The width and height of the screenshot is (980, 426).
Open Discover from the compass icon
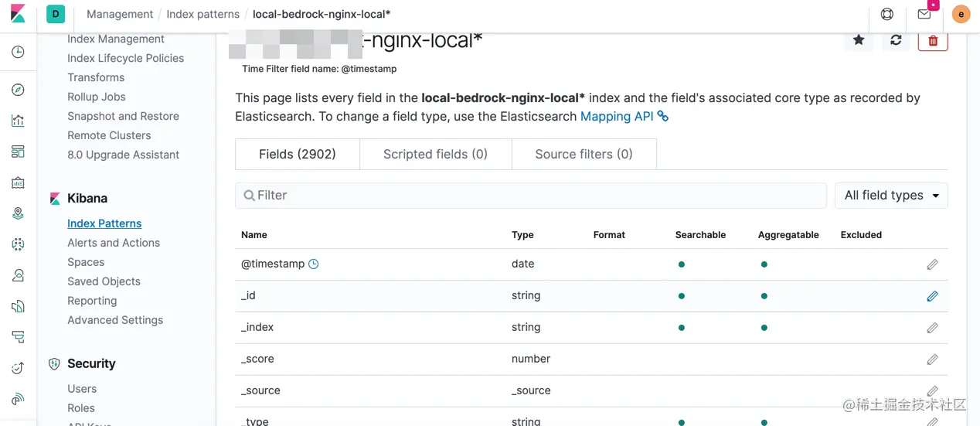coord(19,90)
